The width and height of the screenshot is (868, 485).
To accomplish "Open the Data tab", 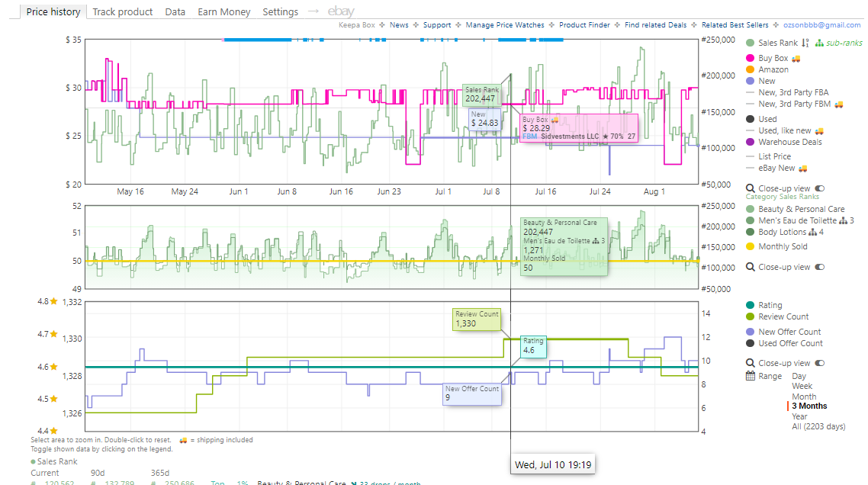I will coord(175,11).
